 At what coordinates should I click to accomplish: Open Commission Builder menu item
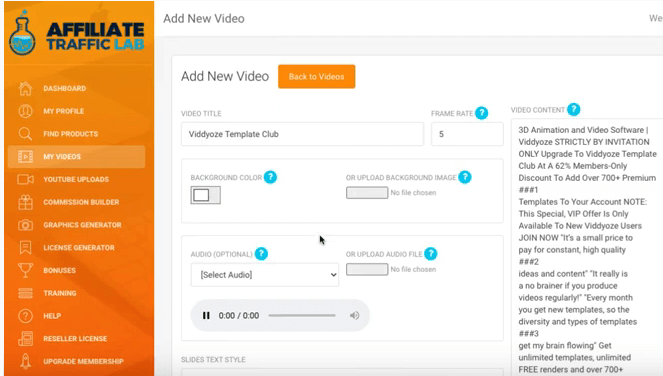(x=81, y=202)
